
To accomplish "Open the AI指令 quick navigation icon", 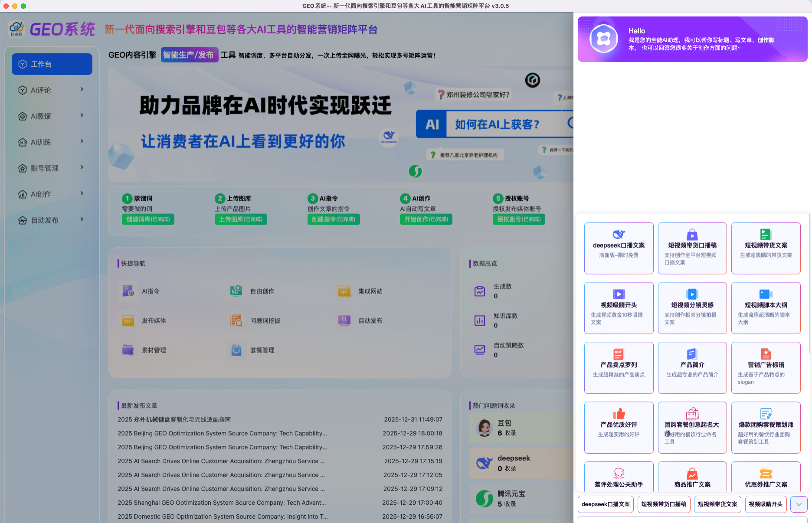I will click(x=128, y=291).
